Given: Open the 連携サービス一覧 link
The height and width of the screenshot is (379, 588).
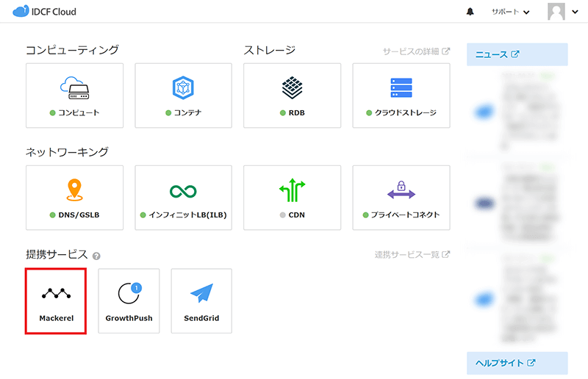Looking at the screenshot, I should click(x=412, y=254).
